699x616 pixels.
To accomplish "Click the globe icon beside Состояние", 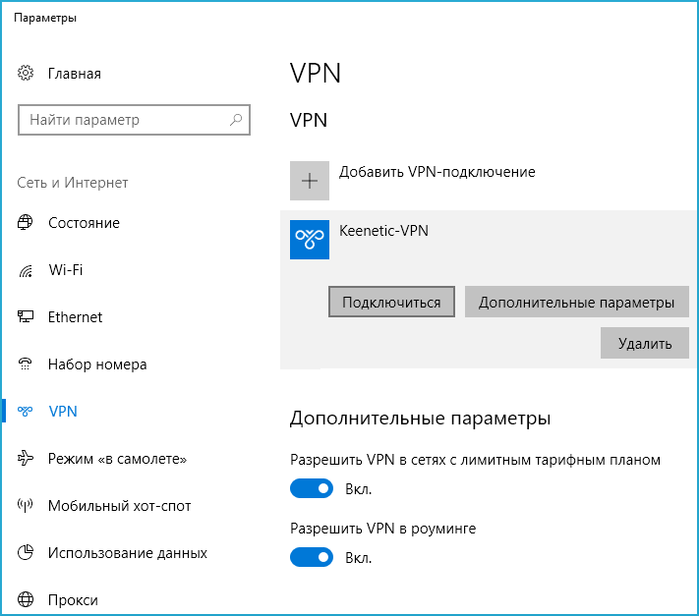I will [27, 223].
